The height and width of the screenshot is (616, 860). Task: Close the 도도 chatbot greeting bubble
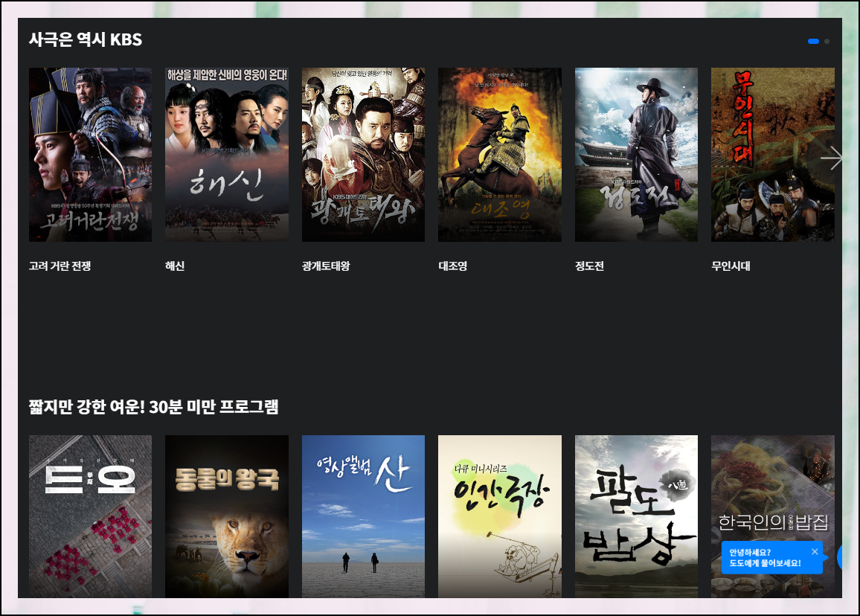point(815,552)
